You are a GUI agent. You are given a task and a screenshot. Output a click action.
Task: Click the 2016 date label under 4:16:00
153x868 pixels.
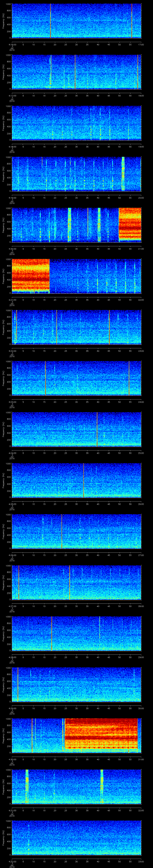click(x=12, y=50)
